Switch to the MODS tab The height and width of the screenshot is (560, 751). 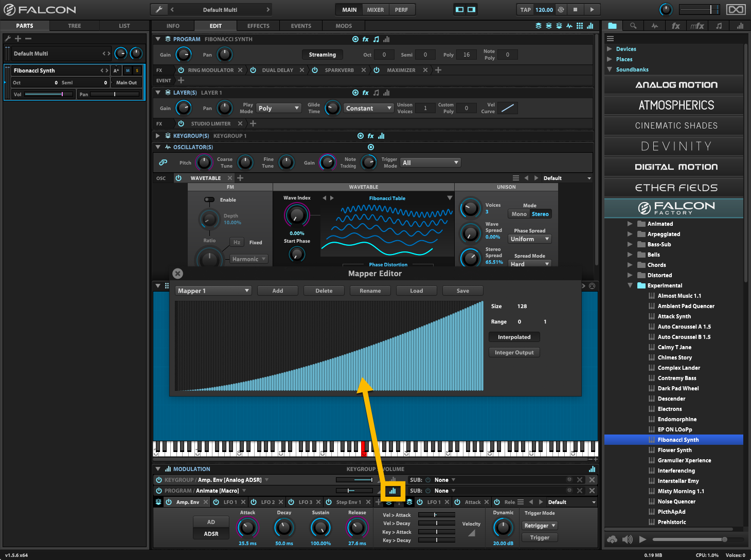pyautogui.click(x=344, y=26)
